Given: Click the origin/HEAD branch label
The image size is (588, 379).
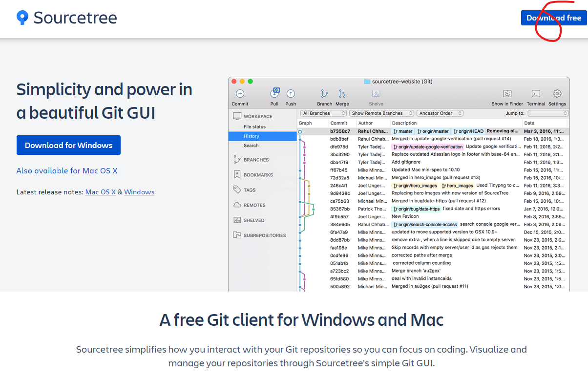Looking at the screenshot, I should point(468,131).
